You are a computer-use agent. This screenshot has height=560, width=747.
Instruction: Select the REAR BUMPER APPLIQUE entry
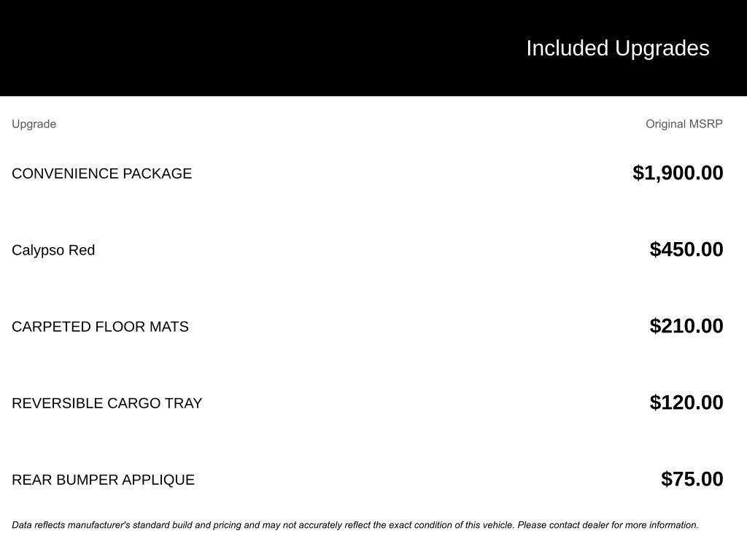click(104, 480)
